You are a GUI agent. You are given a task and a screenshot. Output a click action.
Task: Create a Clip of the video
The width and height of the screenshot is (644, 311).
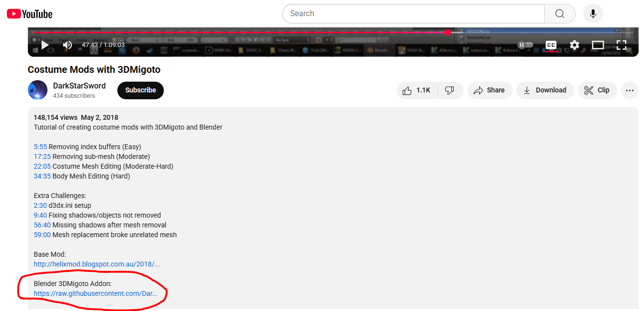click(x=597, y=90)
